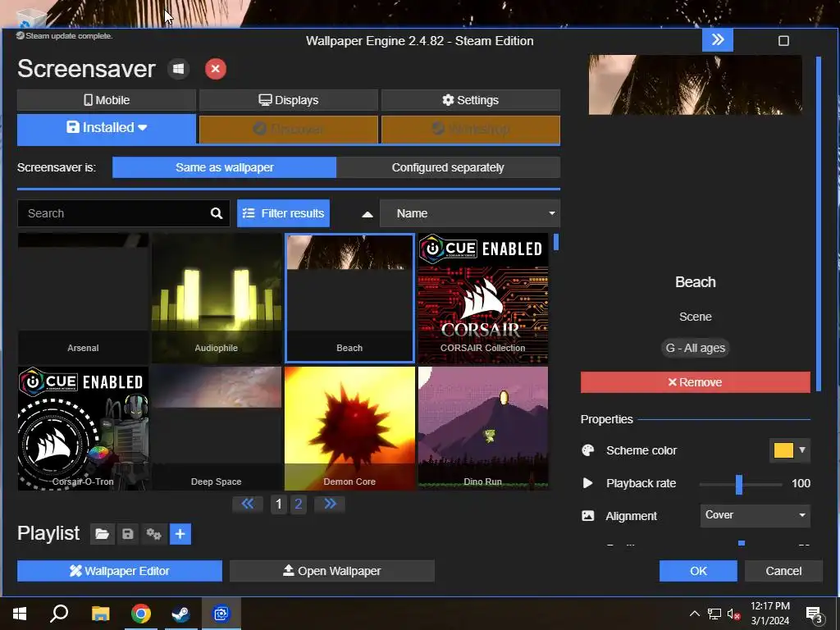Viewport: 840px width, 630px height.
Task: Click the properties panel scrollbar
Action: coord(818,224)
